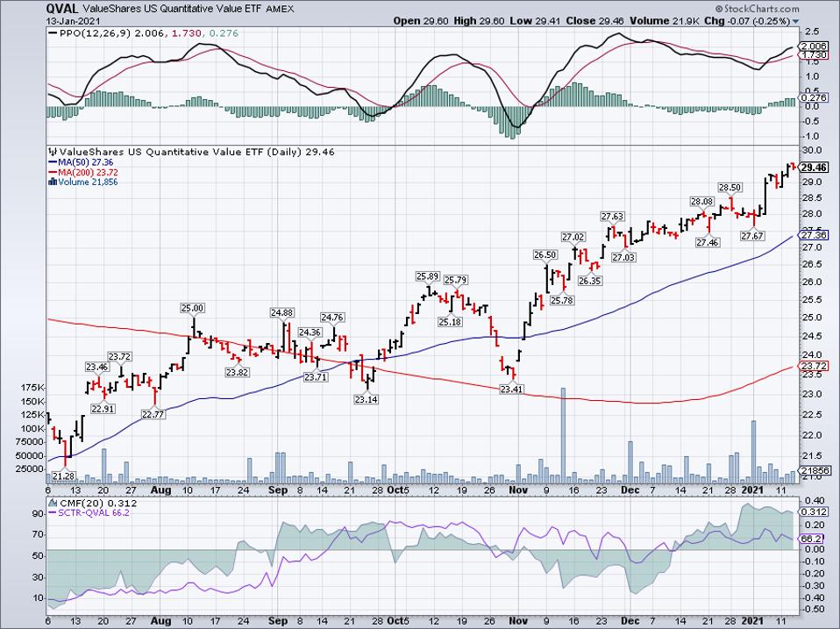Click the 0.312 CMF value tag
Viewport: 840px width, 629px height.
[x=815, y=511]
